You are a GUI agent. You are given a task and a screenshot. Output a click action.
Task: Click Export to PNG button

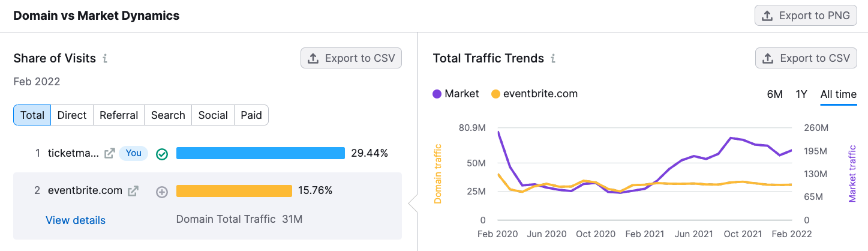pyautogui.click(x=806, y=16)
